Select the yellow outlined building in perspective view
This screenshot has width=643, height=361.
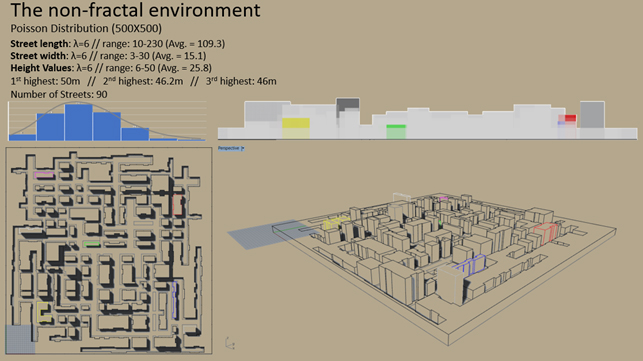[334, 224]
